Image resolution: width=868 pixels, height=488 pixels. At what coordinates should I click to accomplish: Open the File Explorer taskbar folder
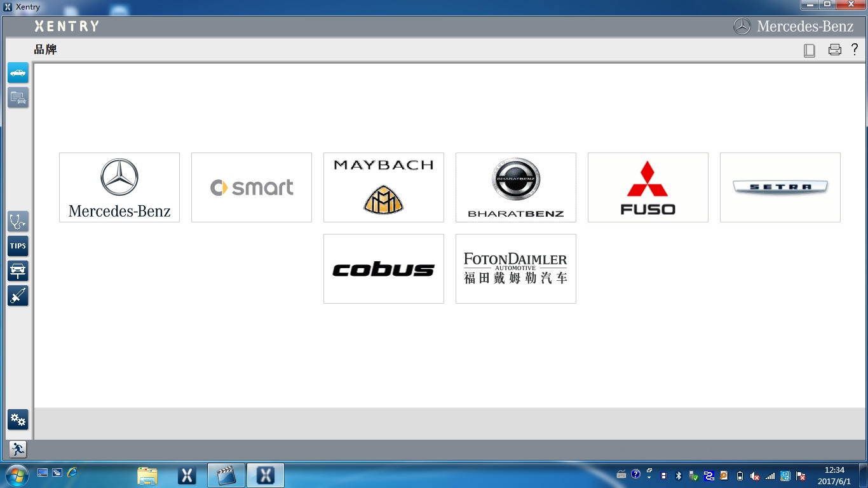[x=147, y=475]
